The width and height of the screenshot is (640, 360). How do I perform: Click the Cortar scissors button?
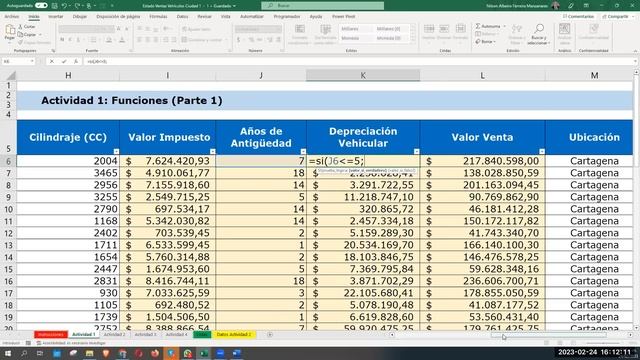(27, 27)
